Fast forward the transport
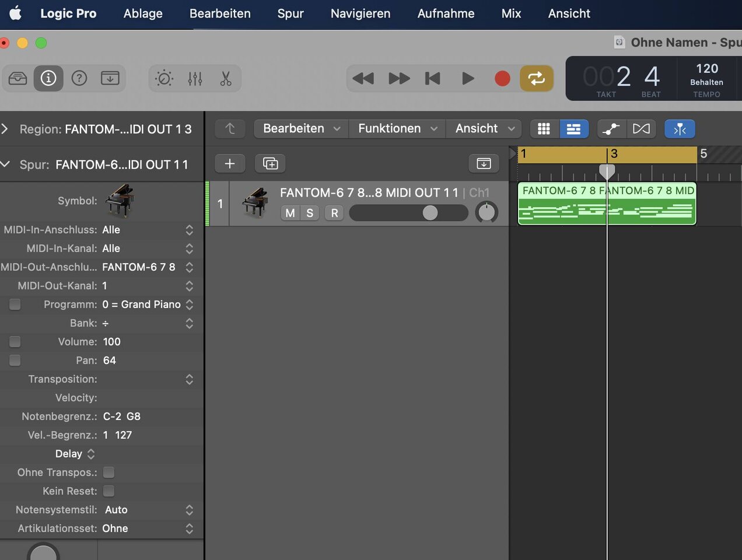Image resolution: width=742 pixels, height=560 pixels. [399, 78]
